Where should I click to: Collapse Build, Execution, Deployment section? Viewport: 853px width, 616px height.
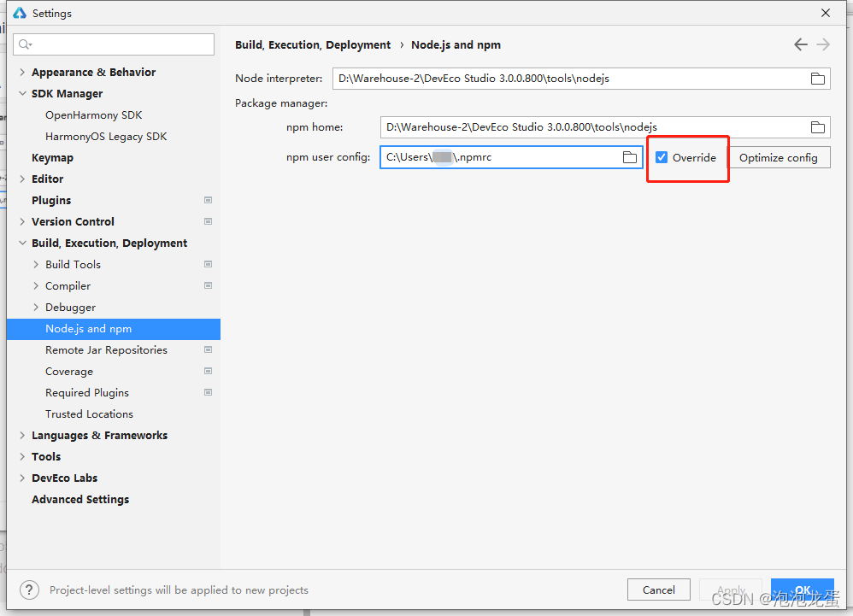coord(22,243)
